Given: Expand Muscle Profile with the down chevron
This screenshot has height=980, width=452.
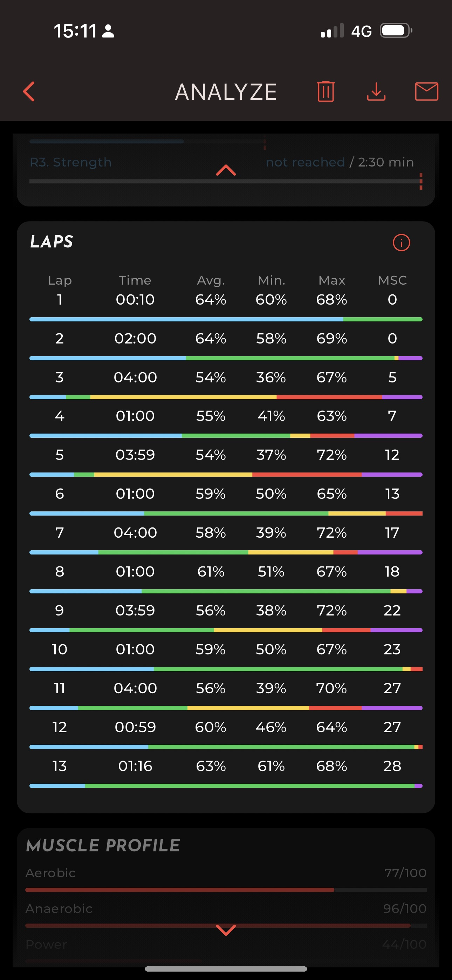Looking at the screenshot, I should tap(226, 930).
